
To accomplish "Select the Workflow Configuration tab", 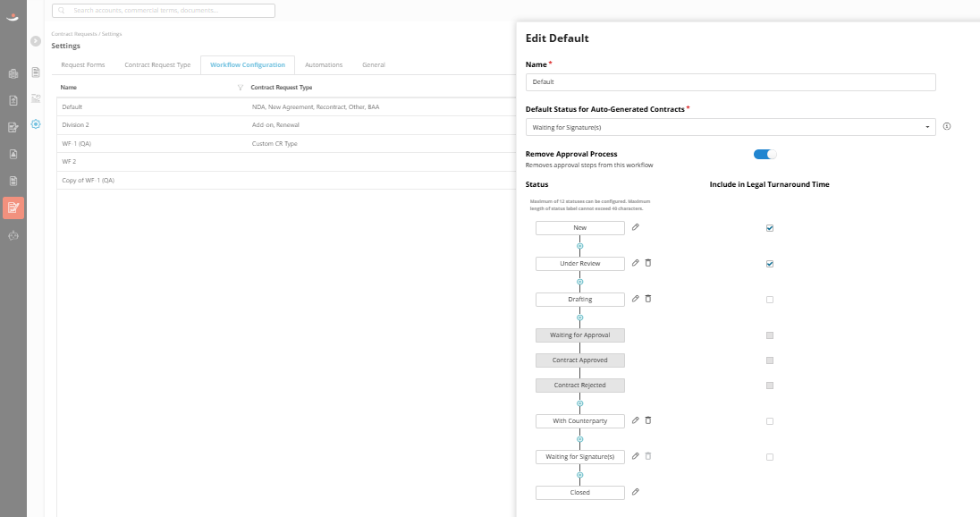I will 248,65.
